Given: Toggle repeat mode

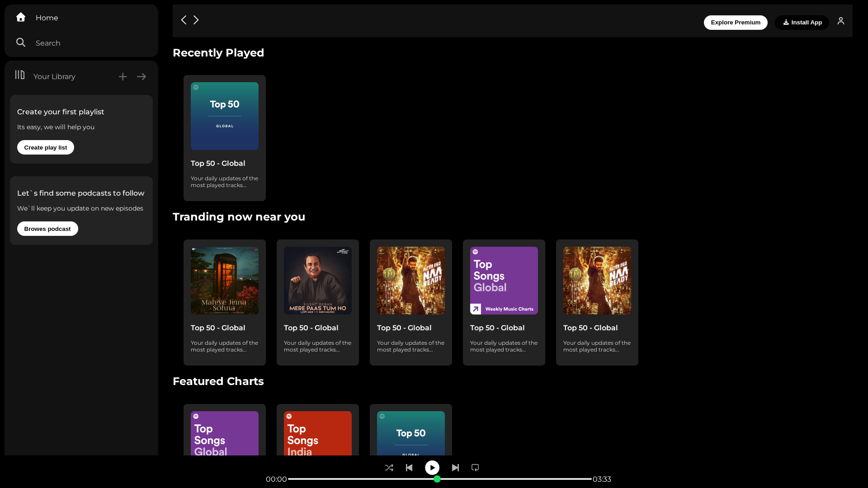Looking at the screenshot, I should coord(475,468).
